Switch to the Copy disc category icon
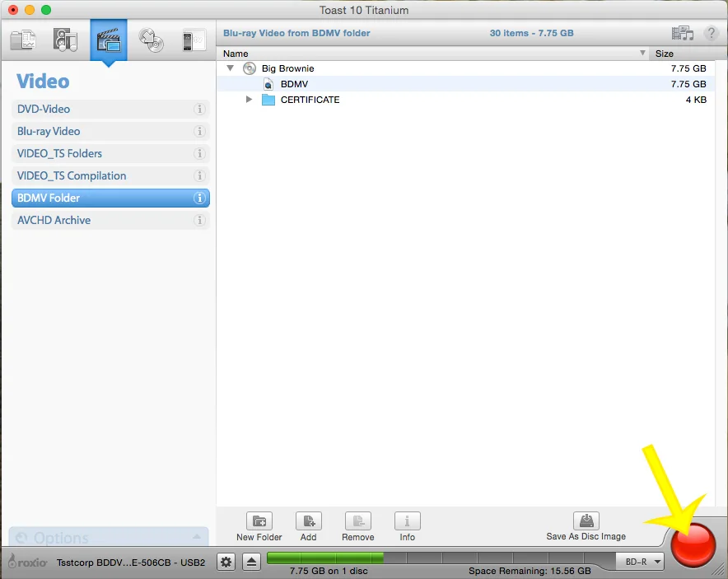 (152, 40)
